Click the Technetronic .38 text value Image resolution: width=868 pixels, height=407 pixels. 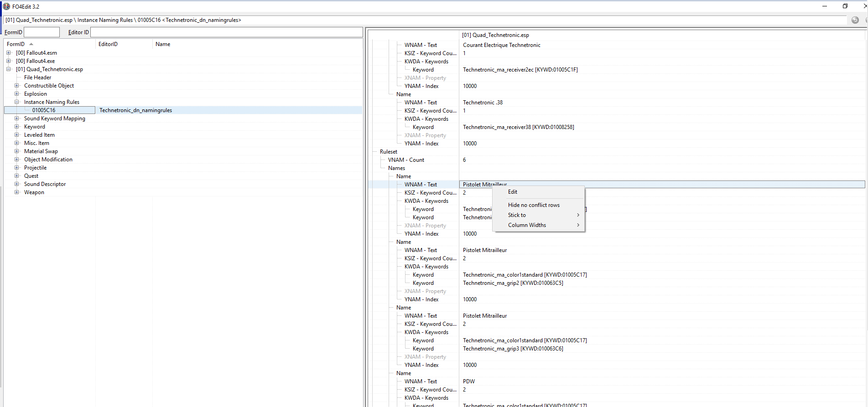click(x=483, y=103)
